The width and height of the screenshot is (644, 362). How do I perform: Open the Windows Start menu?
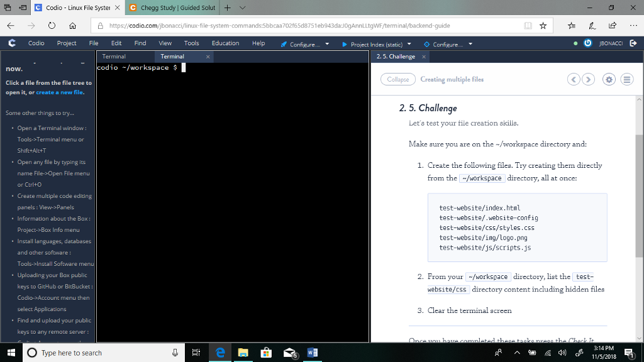(11, 353)
